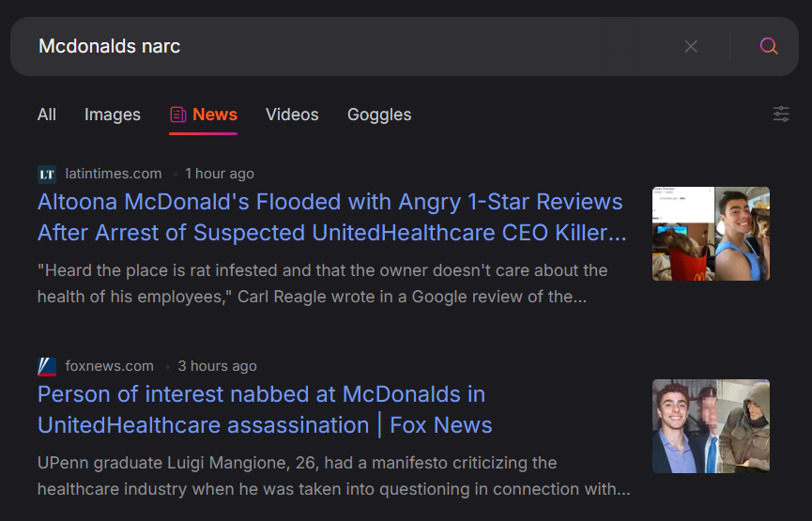This screenshot has width=812, height=521.
Task: Switch to the Images tab
Action: 113,115
